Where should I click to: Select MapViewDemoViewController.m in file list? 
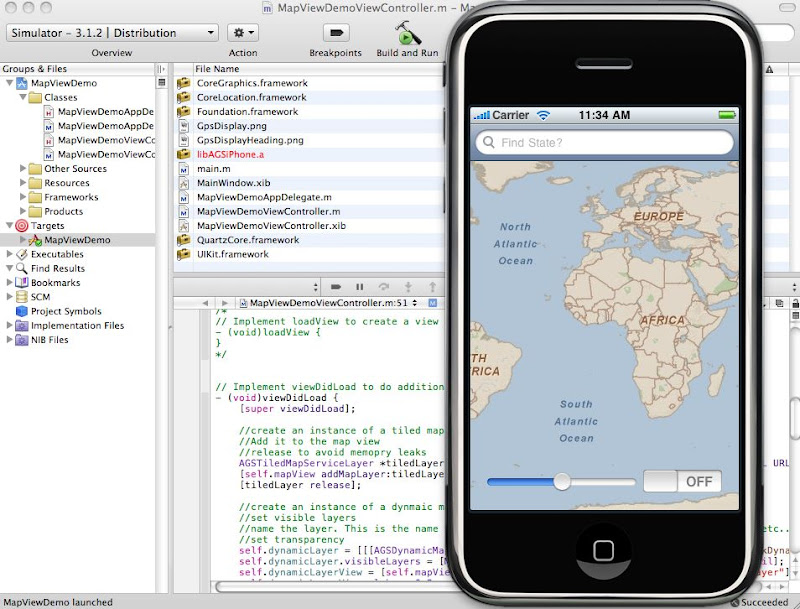coord(268,211)
